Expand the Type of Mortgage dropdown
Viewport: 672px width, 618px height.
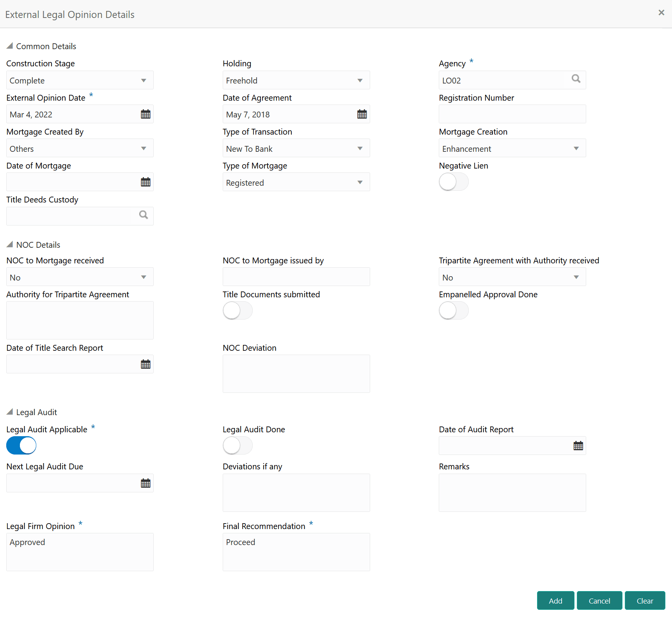point(296,183)
